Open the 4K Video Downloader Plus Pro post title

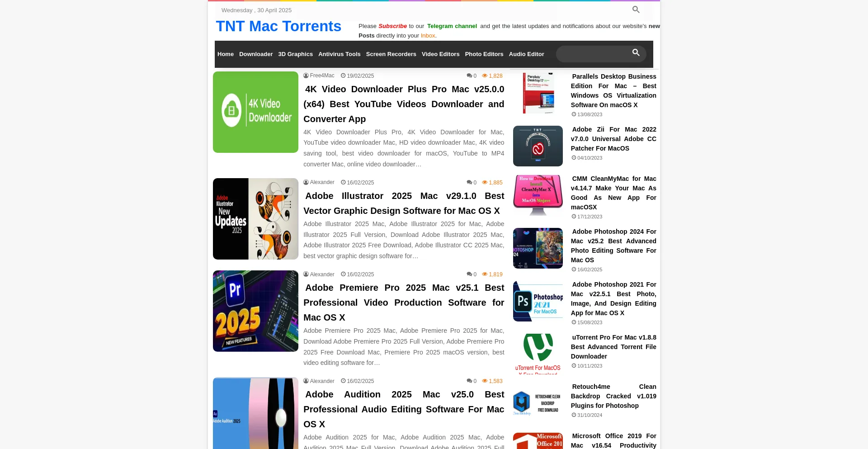point(404,104)
